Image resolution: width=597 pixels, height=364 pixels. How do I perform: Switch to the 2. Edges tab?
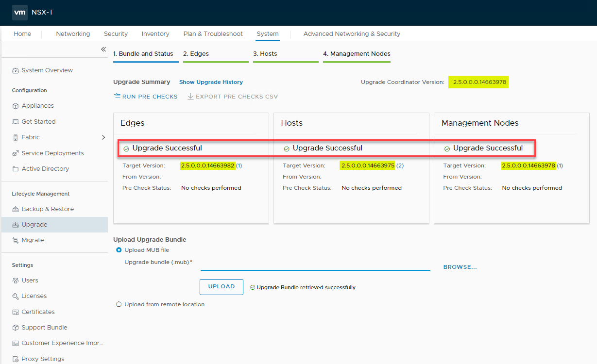(x=196, y=53)
